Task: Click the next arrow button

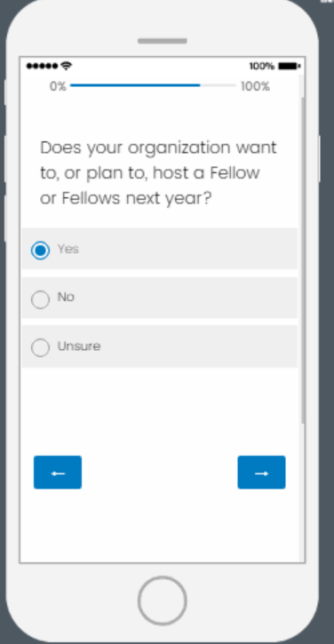Action: 261,473
